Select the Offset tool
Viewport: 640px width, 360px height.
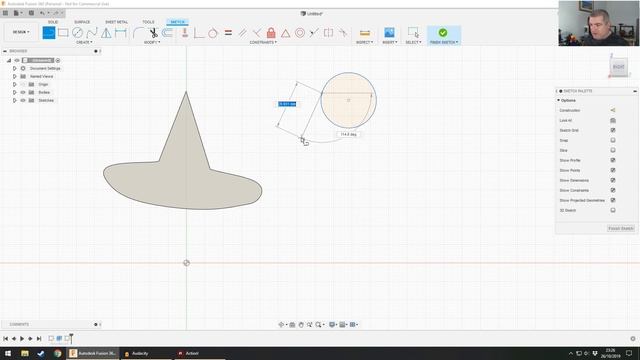[167, 33]
